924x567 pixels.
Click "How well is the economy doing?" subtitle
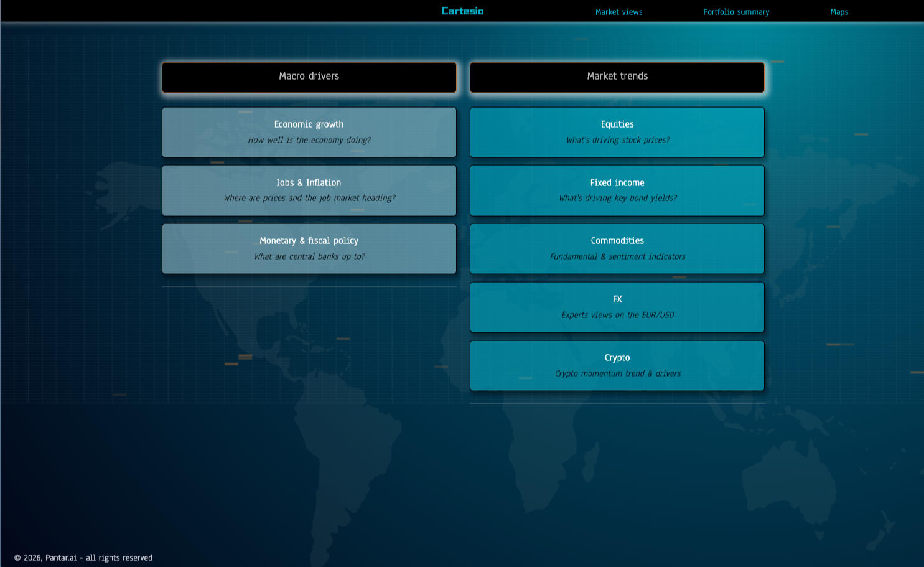point(309,140)
